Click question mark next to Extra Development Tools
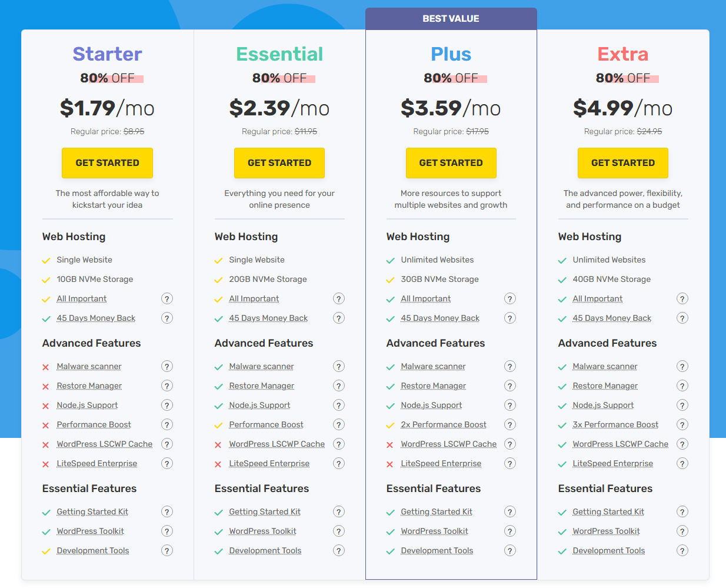Image resolution: width=726 pixels, height=588 pixels. tap(682, 550)
